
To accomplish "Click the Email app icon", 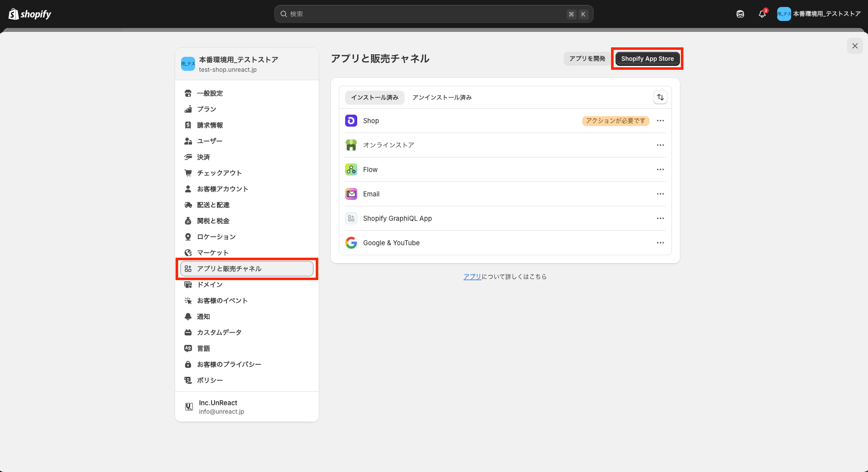I will point(351,194).
